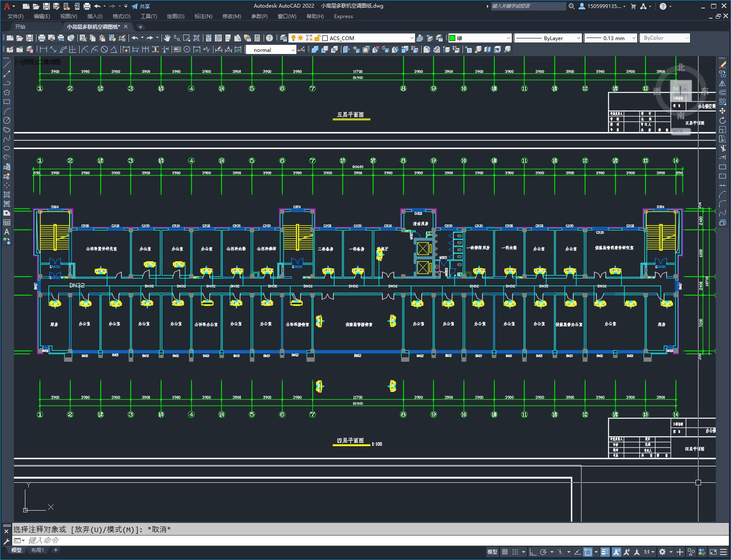Toggle layer lock icon in layer control
The image size is (731, 560).
[318, 38]
